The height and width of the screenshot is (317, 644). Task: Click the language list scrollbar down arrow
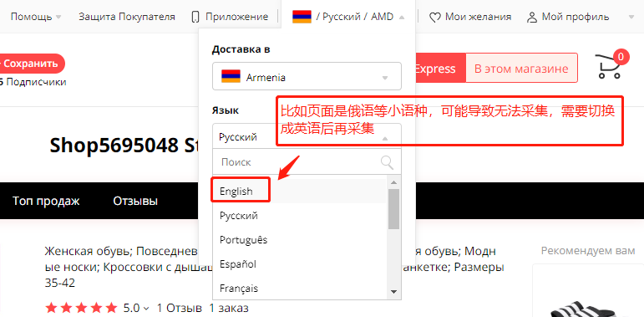coord(393,292)
